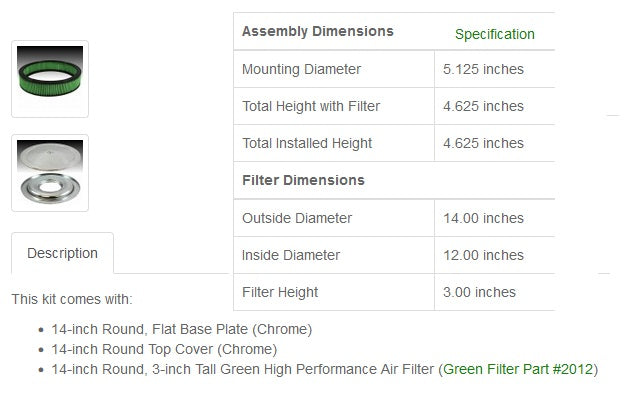Select the Outside Diameter row label
Screen dimensions: 634x411
(297, 218)
